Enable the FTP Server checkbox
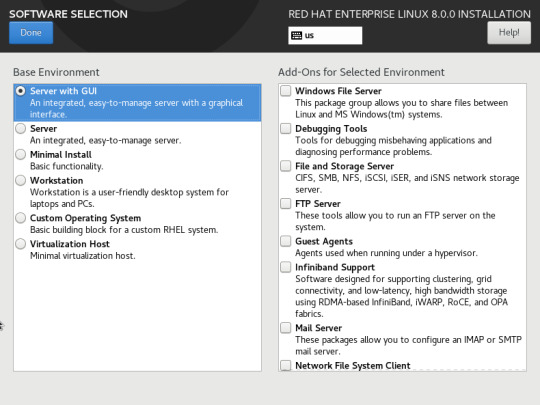540x405 pixels. pos(285,204)
